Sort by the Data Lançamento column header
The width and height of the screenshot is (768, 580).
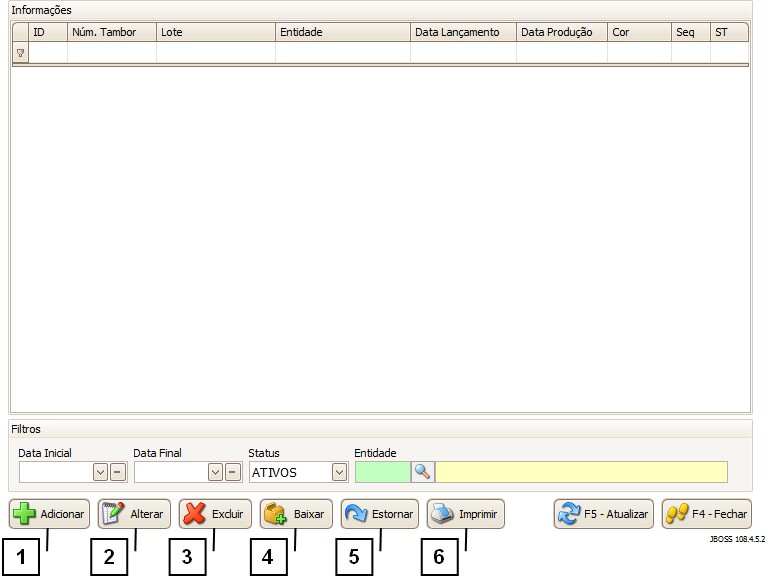(462, 32)
